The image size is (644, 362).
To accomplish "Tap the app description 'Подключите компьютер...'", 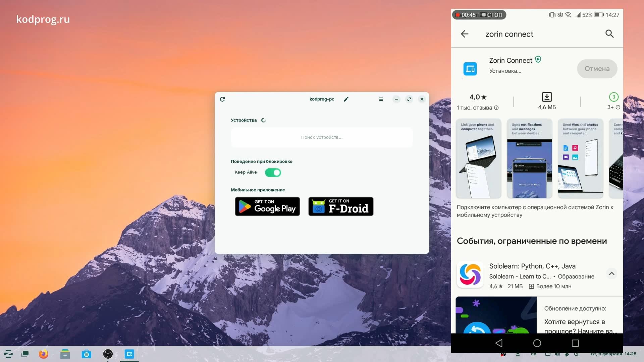I will (x=535, y=211).
